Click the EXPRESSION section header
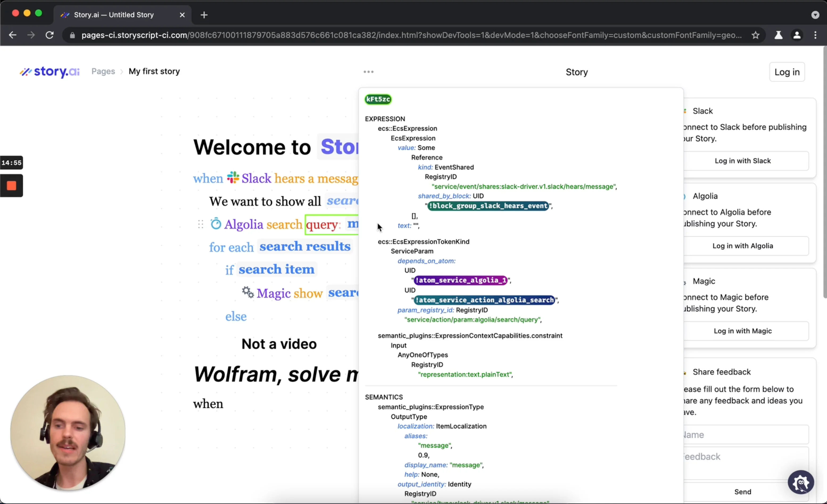827x504 pixels. click(x=385, y=119)
